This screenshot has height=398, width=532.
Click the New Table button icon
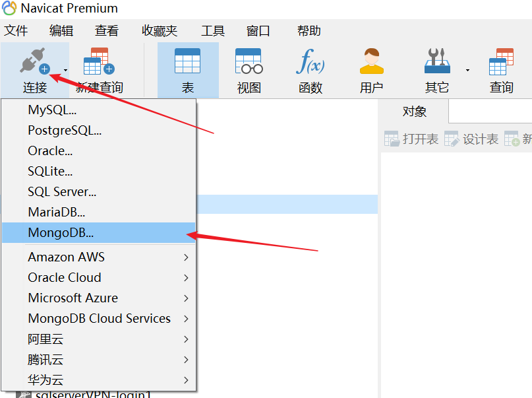512,139
